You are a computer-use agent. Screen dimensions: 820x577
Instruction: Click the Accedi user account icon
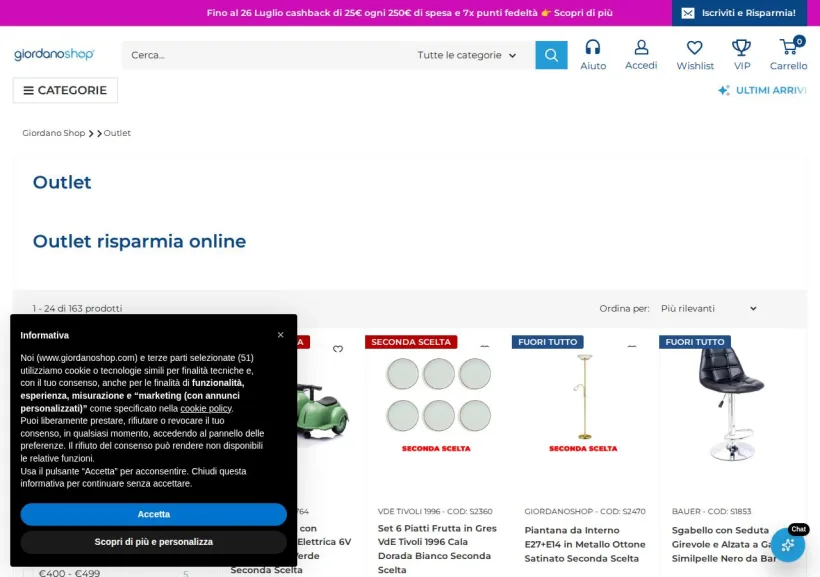[641, 48]
